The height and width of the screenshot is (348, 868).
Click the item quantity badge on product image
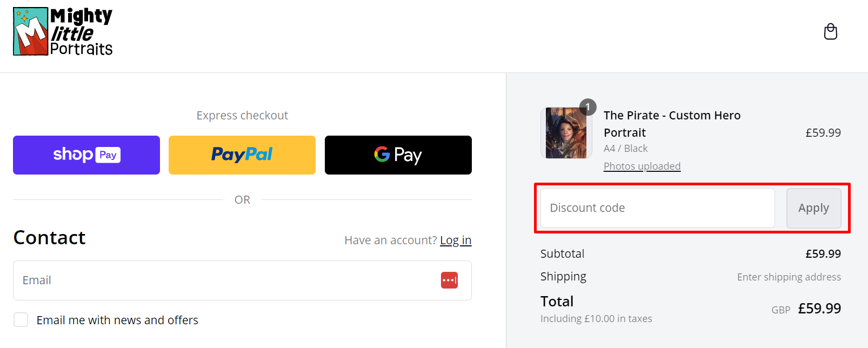pyautogui.click(x=587, y=107)
